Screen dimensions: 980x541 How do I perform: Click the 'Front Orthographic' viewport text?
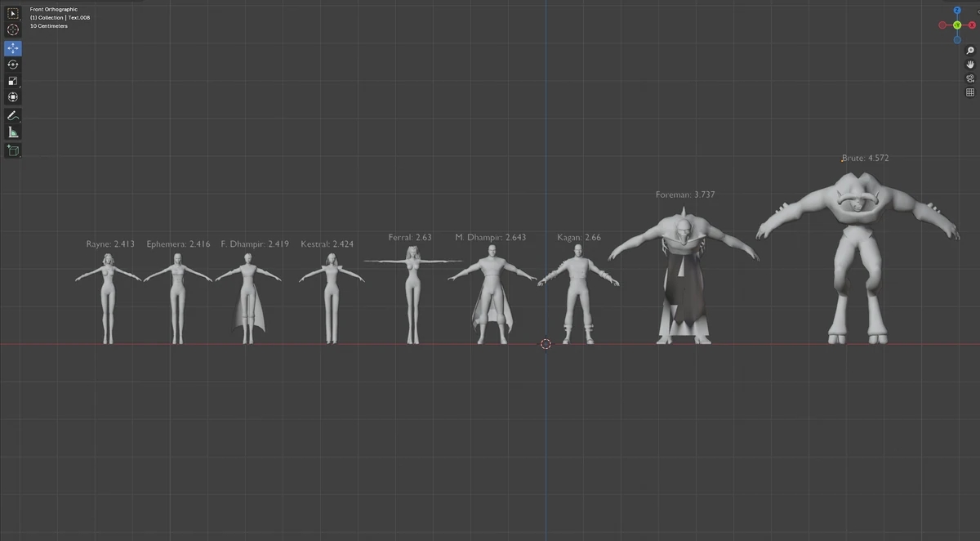click(x=54, y=10)
